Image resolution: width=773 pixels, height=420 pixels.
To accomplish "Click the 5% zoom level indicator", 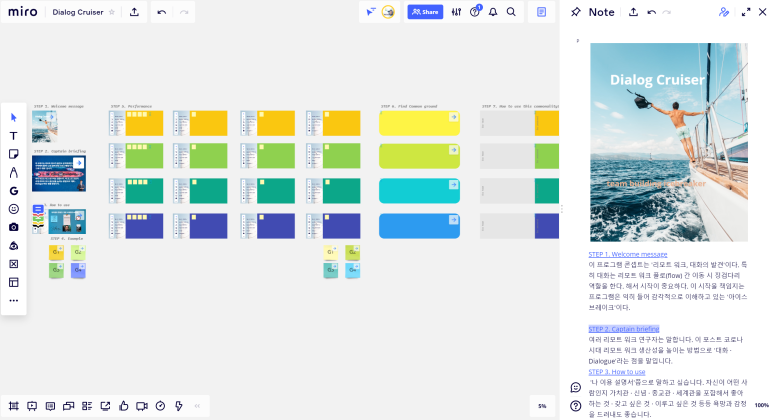I will [x=542, y=406].
